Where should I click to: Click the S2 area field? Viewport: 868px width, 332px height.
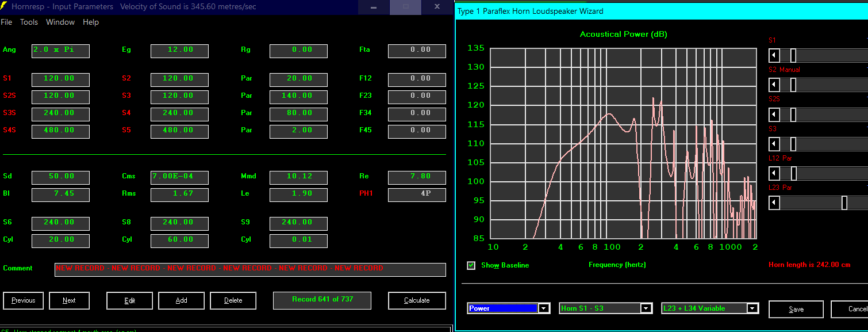pyautogui.click(x=179, y=79)
